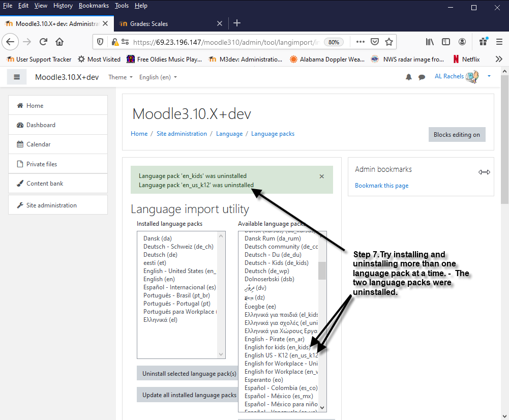
Task: Go back using the browser back arrow
Action: pyautogui.click(x=10, y=42)
